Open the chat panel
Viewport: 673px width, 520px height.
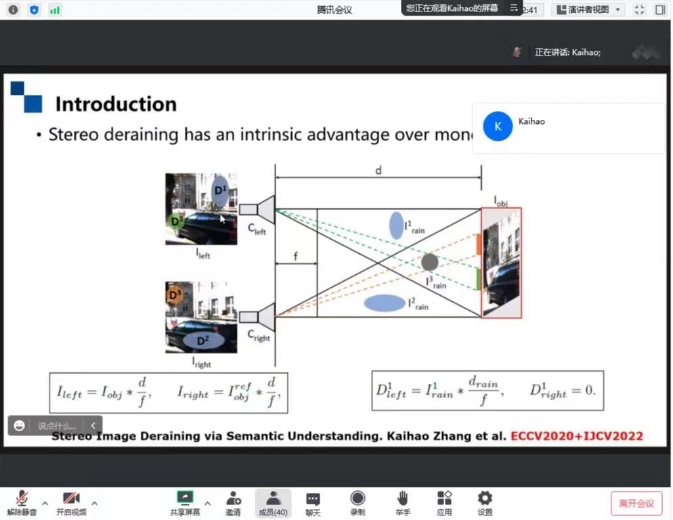click(313, 498)
